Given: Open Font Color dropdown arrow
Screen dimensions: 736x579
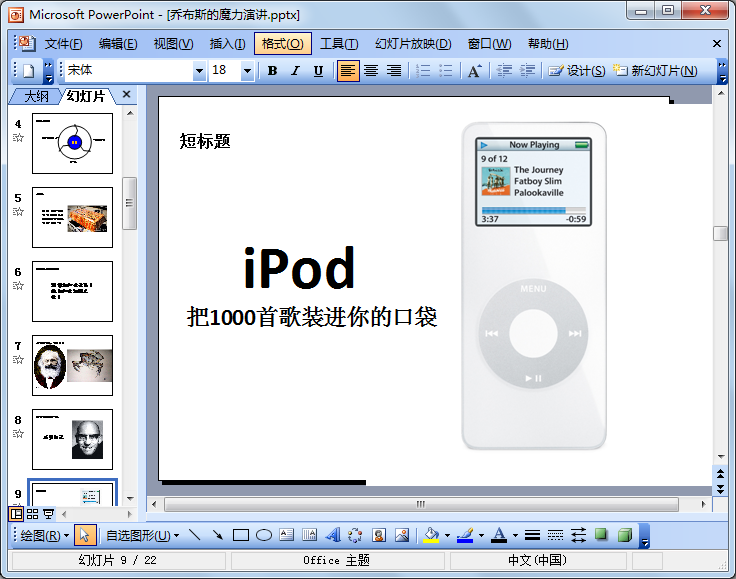Looking at the screenshot, I should 515,535.
